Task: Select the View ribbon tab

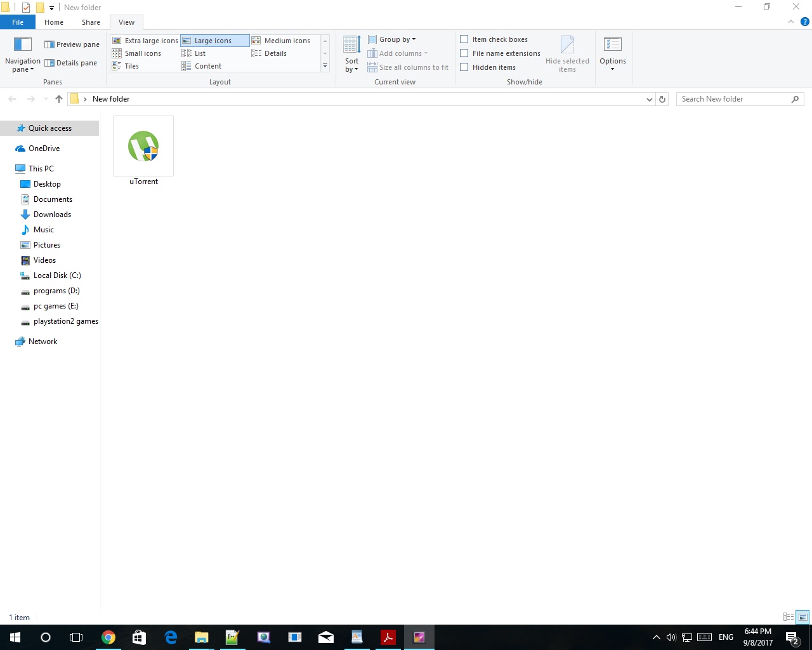Action: pos(126,22)
